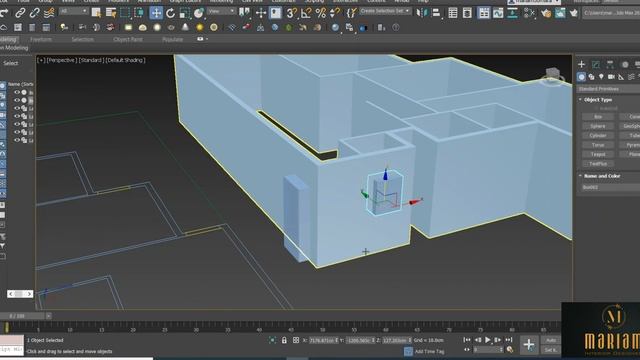Click the project path field
This screenshot has width=640, height=360.
click(611, 13)
